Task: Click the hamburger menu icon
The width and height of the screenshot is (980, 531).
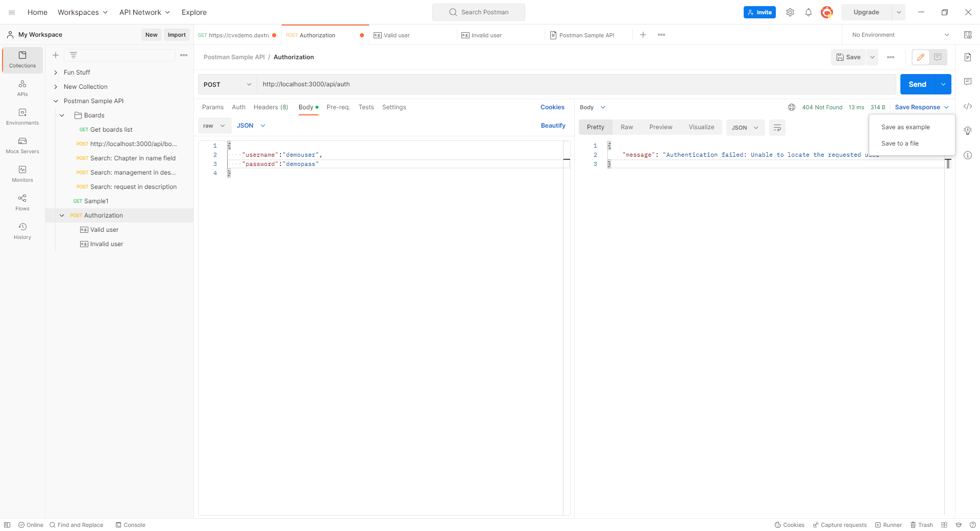Action: [12, 12]
